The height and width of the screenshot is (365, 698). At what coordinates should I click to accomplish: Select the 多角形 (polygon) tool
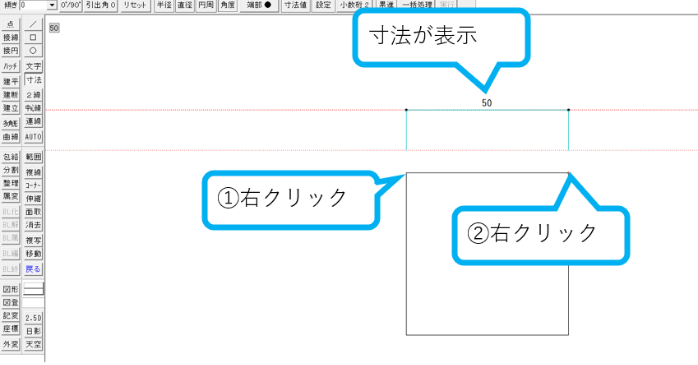(x=11, y=123)
